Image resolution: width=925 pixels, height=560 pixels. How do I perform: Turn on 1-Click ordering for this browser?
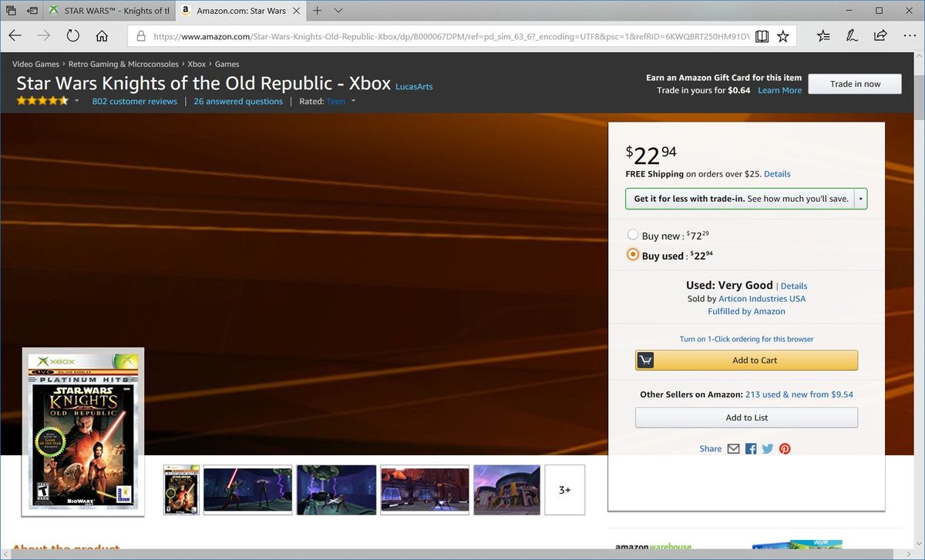746,339
